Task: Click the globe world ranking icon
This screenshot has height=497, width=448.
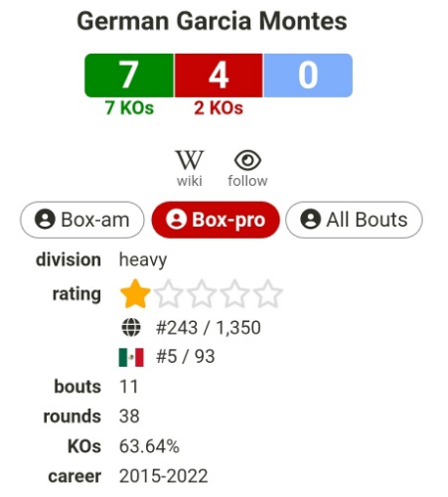Action: pos(131,327)
